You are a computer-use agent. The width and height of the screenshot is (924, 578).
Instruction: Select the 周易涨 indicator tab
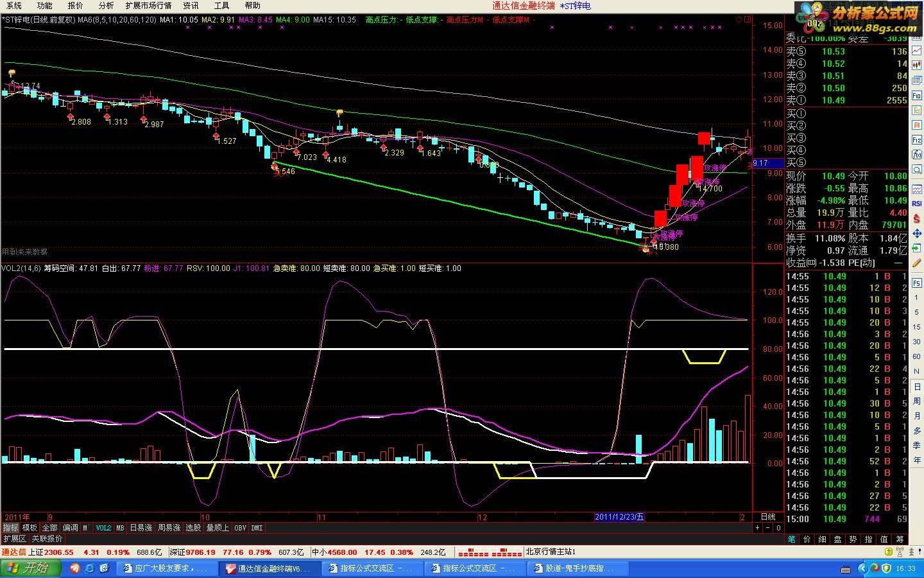tap(169, 528)
